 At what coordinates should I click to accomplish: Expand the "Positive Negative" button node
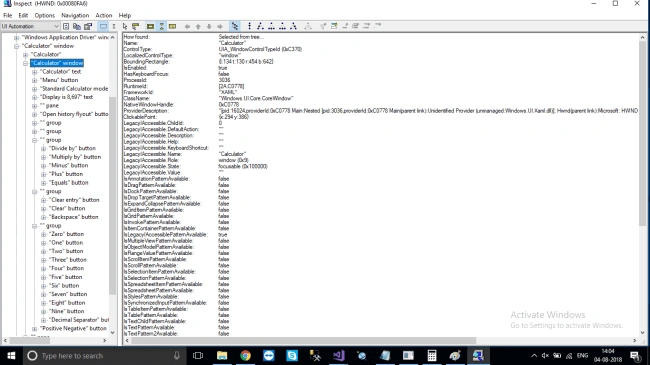[34, 328]
